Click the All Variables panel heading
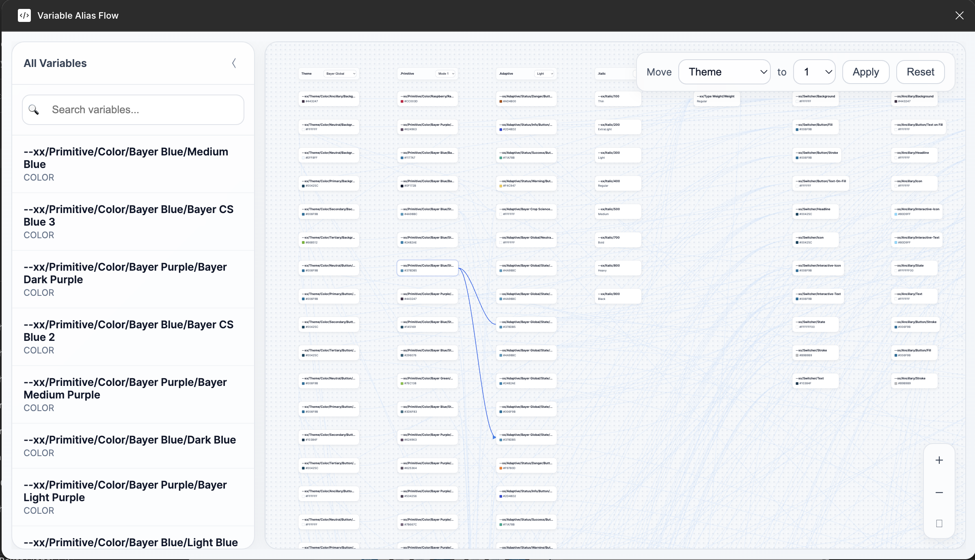 tap(55, 63)
